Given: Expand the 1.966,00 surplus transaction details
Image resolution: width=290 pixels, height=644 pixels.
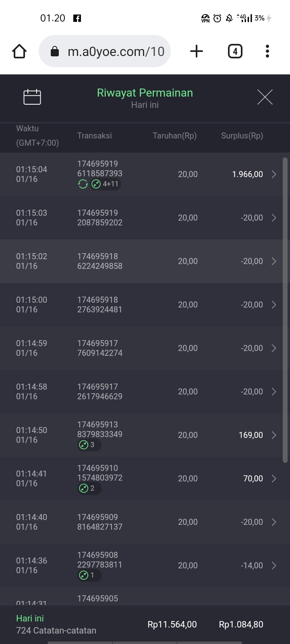Looking at the screenshot, I should pyautogui.click(x=274, y=174).
